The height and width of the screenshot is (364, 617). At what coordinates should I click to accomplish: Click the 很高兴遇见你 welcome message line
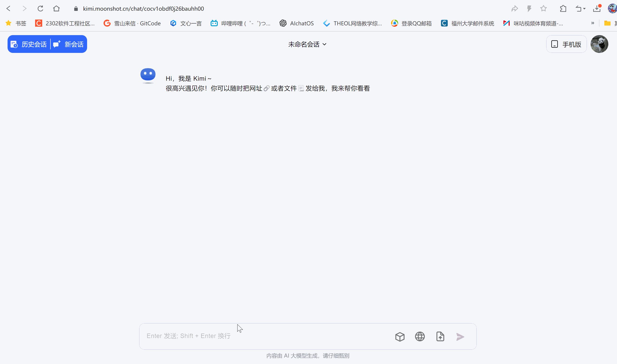[268, 88]
